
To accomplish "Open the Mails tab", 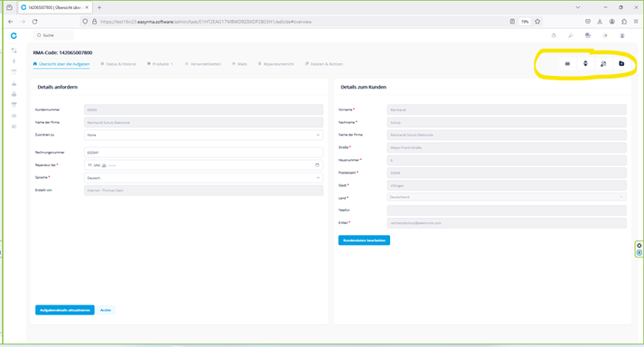I will (x=239, y=64).
